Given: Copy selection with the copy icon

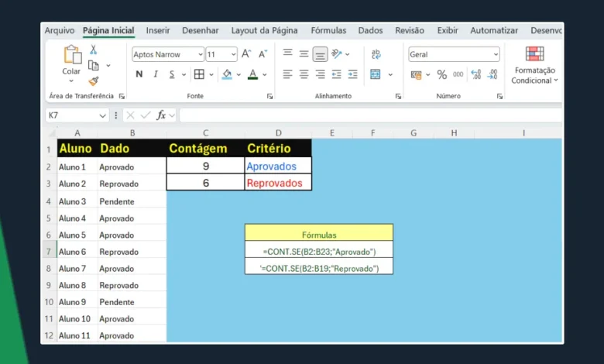Looking at the screenshot, I should [93, 66].
